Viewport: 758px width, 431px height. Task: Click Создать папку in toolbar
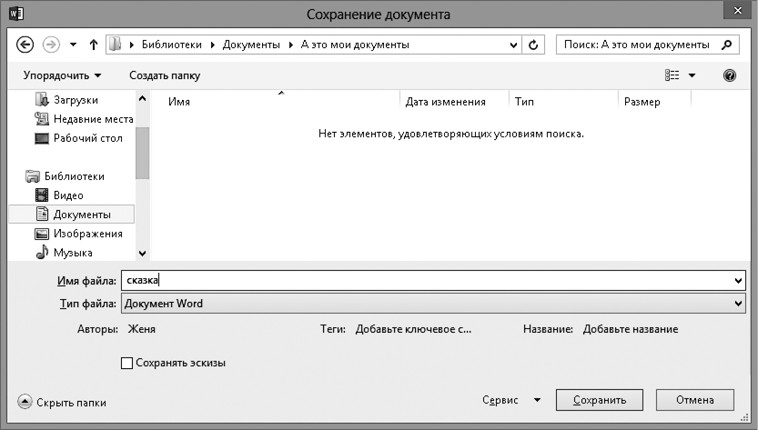(165, 75)
